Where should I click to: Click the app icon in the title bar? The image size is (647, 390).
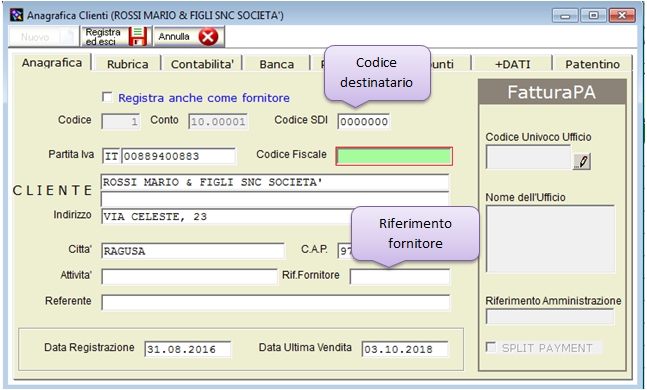pyautogui.click(x=17, y=15)
